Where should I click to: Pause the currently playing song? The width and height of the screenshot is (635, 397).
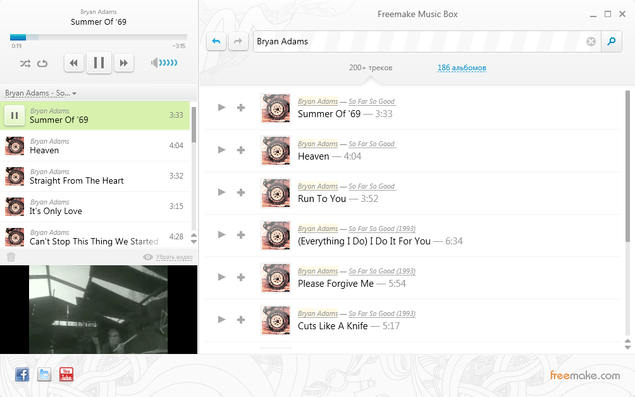point(99,63)
